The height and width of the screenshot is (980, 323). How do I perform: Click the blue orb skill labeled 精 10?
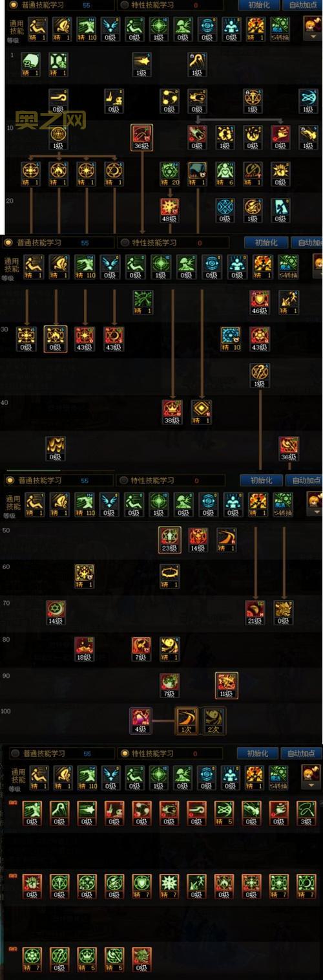pos(231,339)
